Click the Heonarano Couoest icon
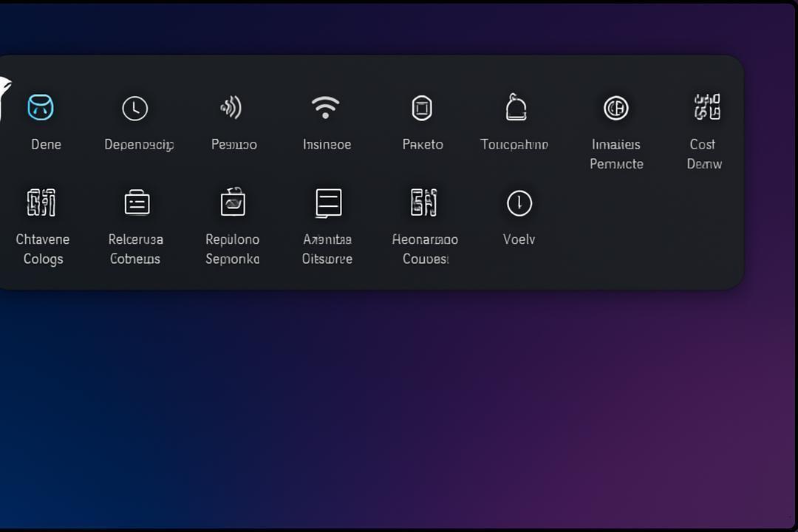Image resolution: width=798 pixels, height=532 pixels. (423, 202)
